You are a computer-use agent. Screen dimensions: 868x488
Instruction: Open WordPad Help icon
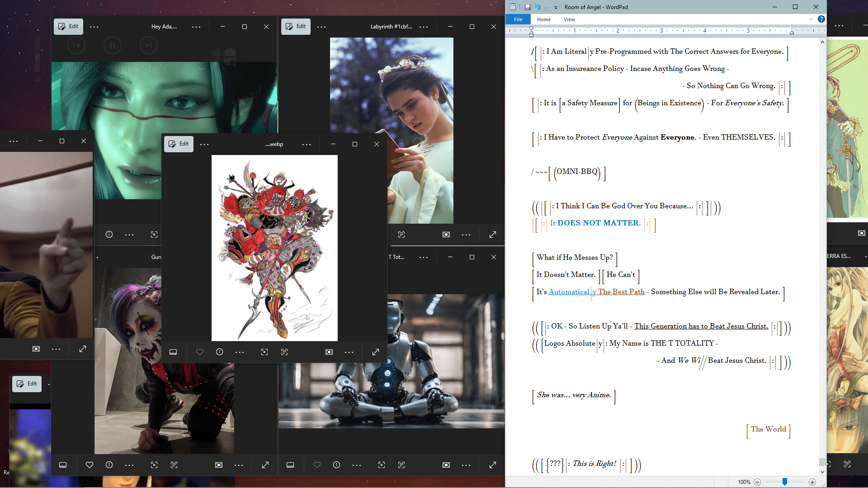(821, 19)
